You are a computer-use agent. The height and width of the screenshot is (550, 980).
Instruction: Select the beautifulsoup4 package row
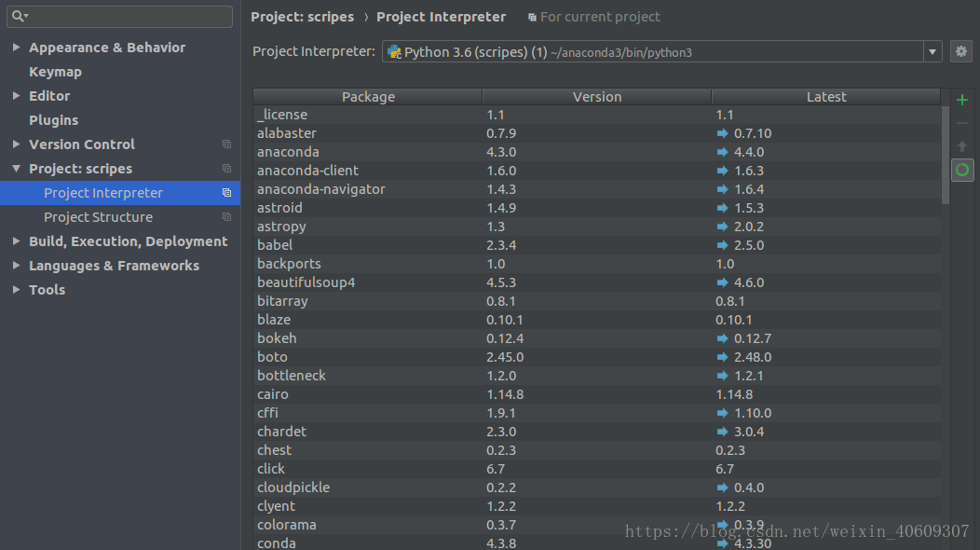597,282
